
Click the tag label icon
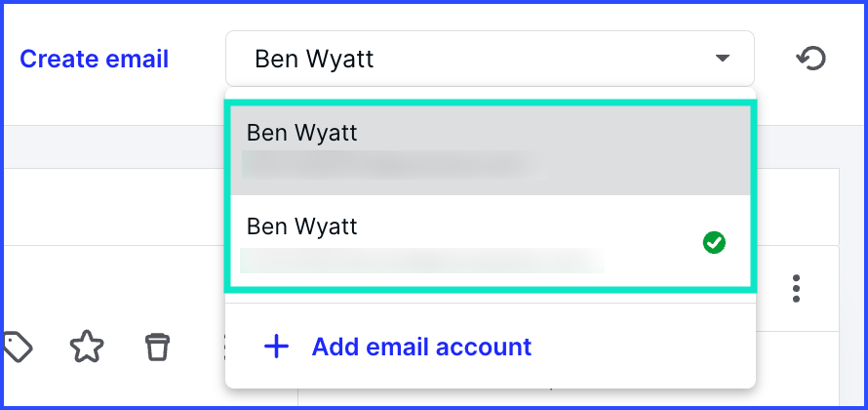point(18,347)
